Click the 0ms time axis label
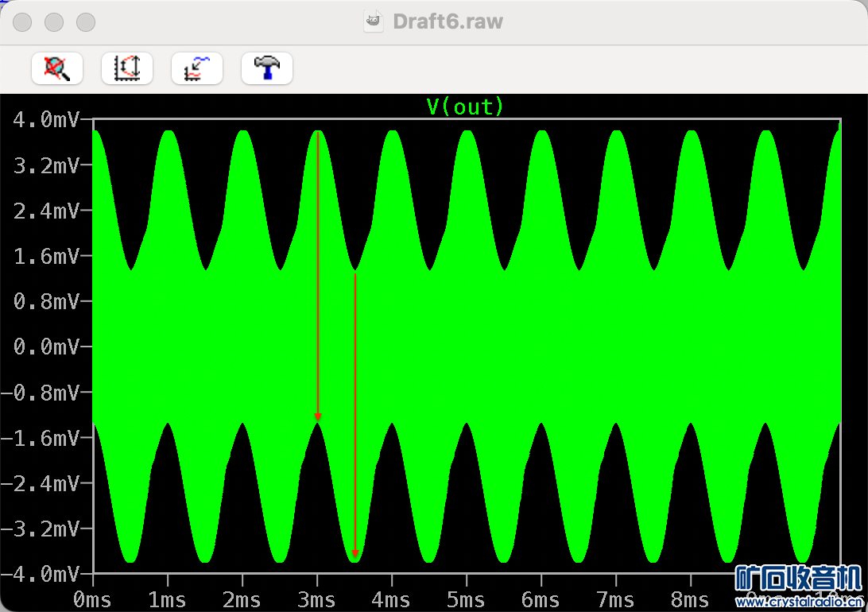The width and height of the screenshot is (868, 612). point(91,599)
